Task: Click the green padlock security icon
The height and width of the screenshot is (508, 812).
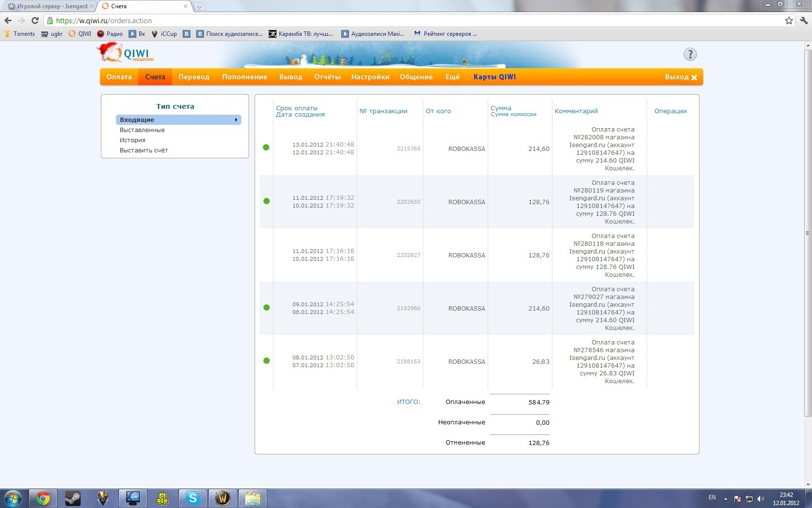Action: [x=50, y=20]
